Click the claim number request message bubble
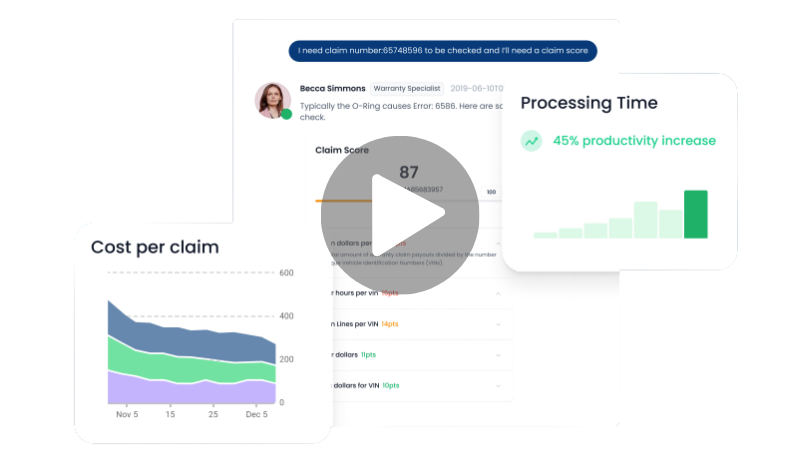This screenshot has height=450, width=800. coord(443,51)
